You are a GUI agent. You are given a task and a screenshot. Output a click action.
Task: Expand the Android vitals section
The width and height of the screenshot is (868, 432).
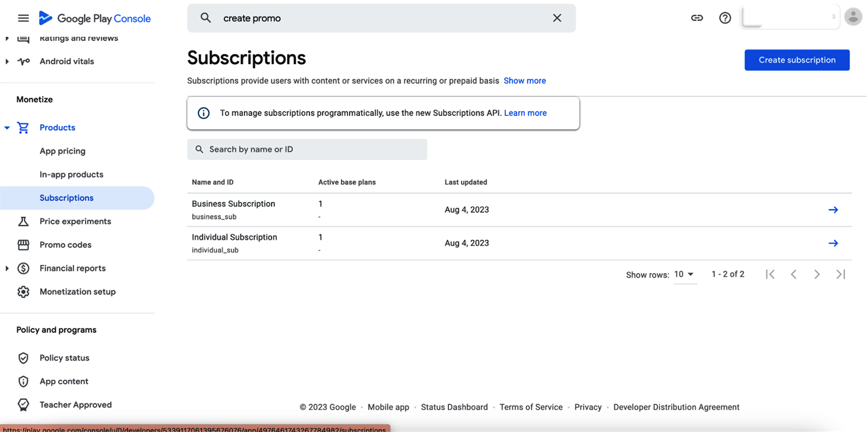7,61
